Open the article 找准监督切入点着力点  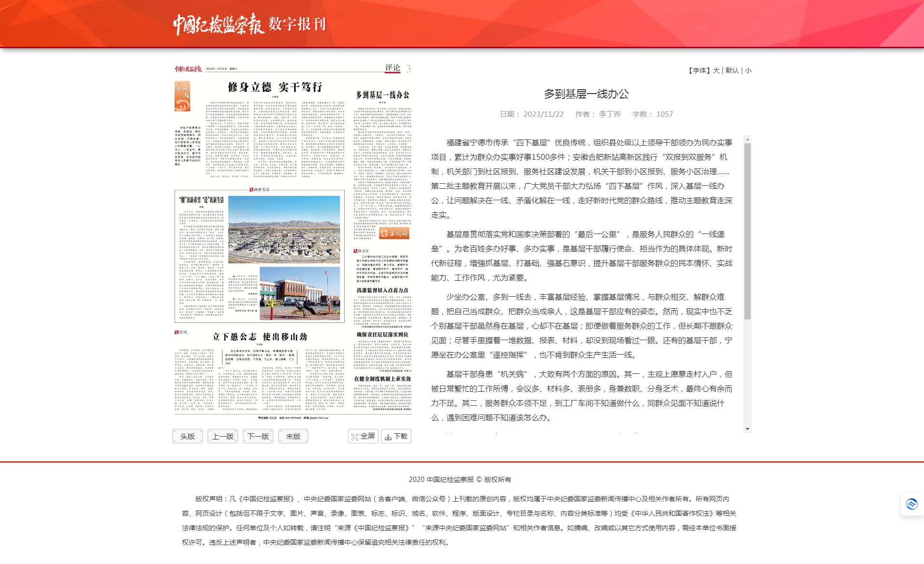[x=382, y=290]
